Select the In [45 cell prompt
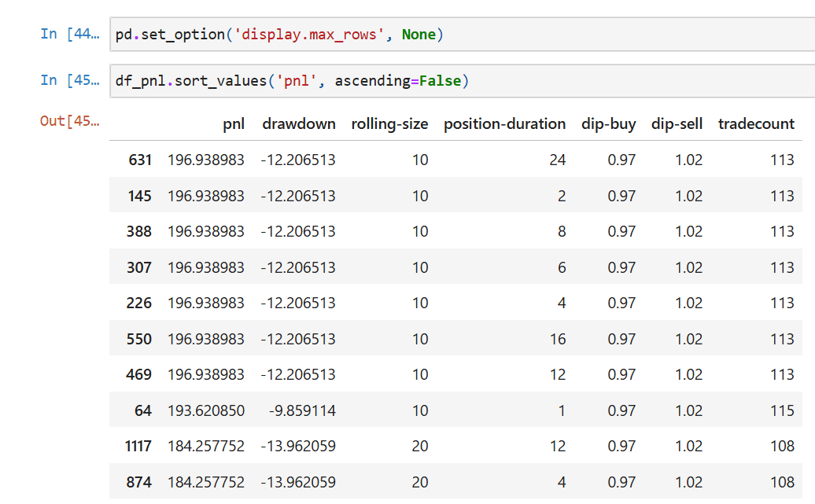815x504 pixels. point(71,80)
